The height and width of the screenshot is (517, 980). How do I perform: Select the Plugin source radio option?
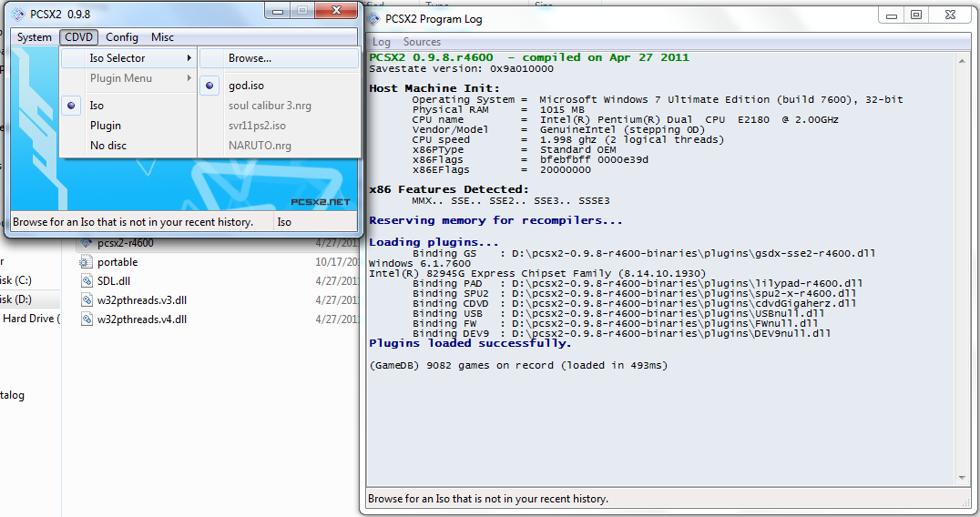[x=128, y=126]
